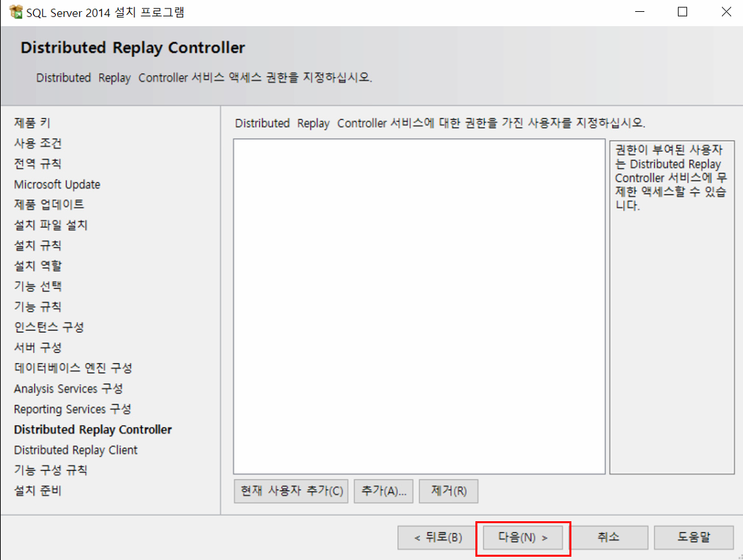Select the 데이터베이스 엔진 구성 step

click(73, 367)
